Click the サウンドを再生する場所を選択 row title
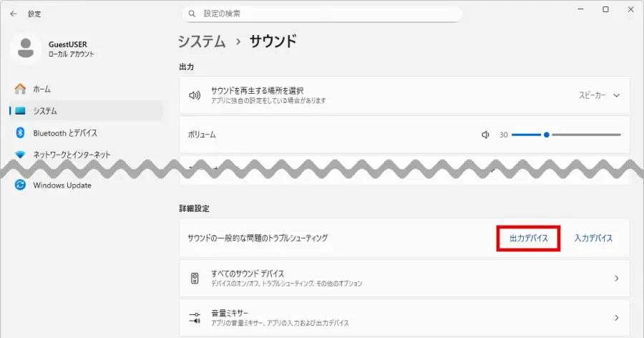 (257, 91)
